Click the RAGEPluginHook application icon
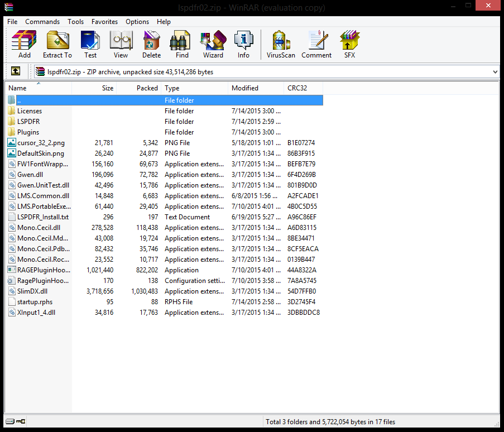 click(12, 270)
